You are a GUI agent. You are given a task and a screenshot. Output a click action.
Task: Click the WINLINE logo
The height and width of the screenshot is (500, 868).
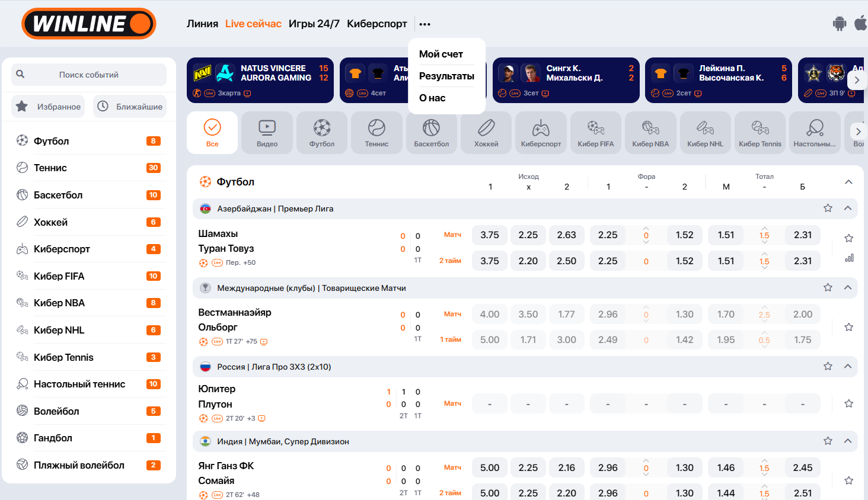[89, 24]
